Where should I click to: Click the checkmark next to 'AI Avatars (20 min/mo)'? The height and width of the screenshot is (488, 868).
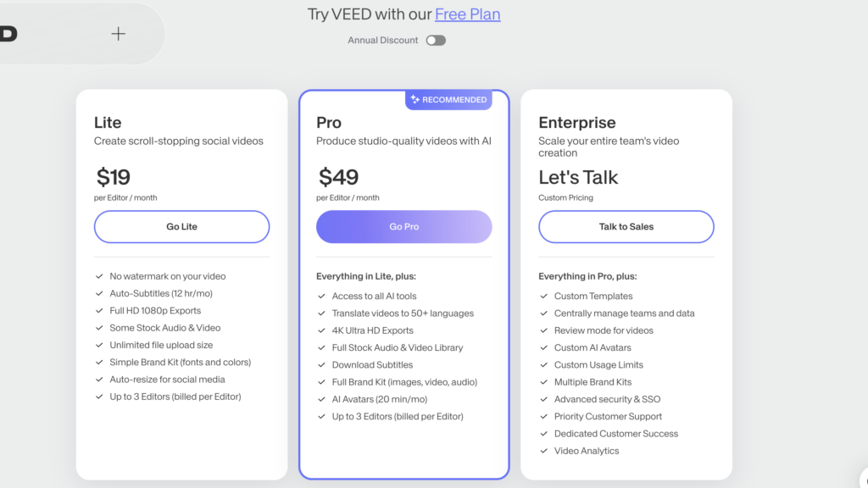pos(322,399)
